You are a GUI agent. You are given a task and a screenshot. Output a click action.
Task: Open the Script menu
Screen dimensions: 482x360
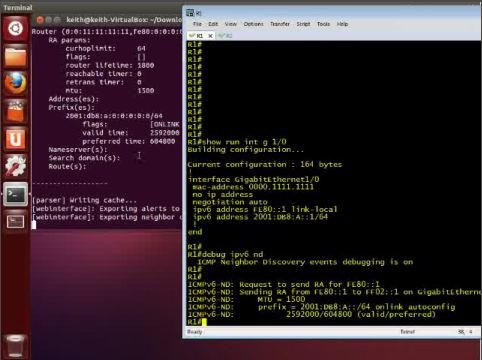tap(303, 24)
